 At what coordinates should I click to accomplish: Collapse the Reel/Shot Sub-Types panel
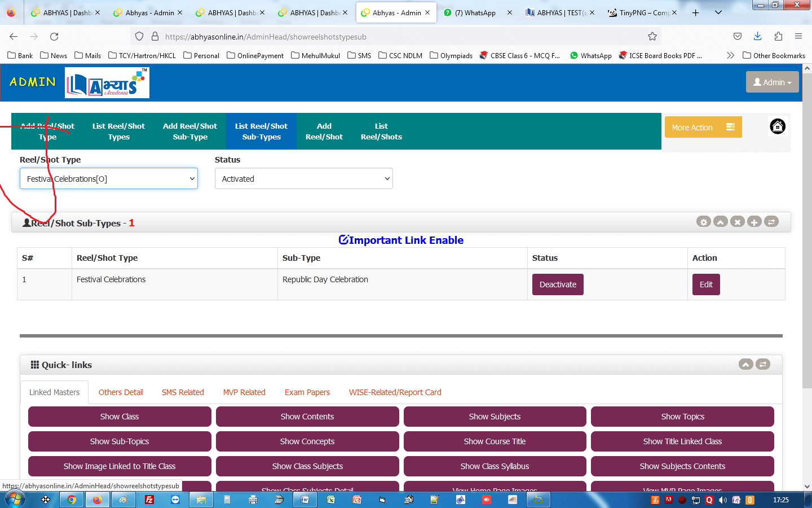tap(720, 222)
